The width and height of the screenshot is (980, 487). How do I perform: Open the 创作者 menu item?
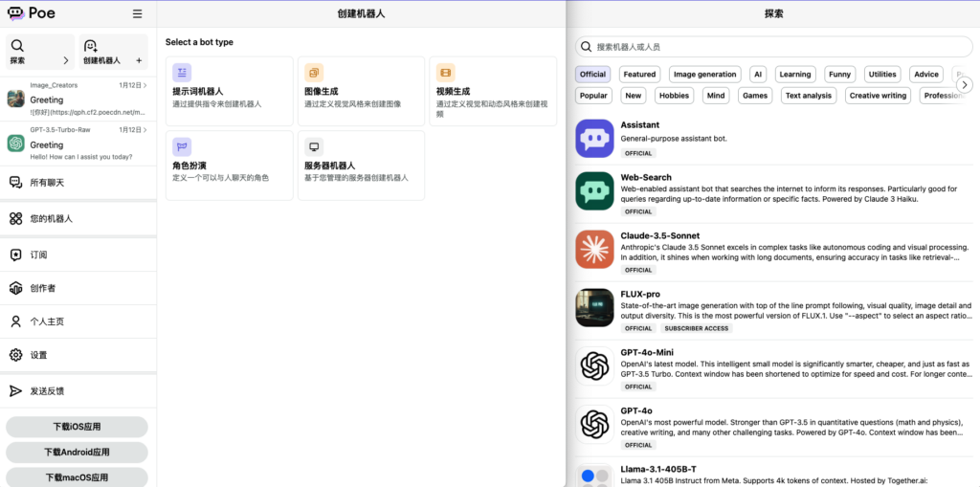click(x=78, y=288)
